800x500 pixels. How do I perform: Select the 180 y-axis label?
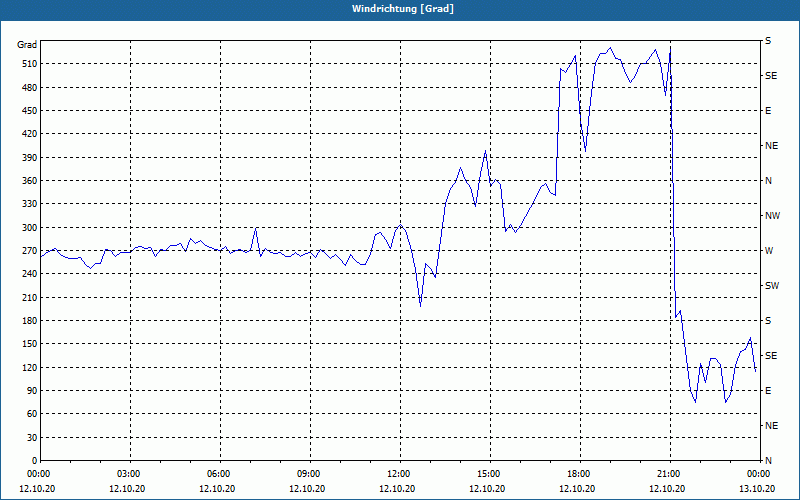[x=29, y=321]
